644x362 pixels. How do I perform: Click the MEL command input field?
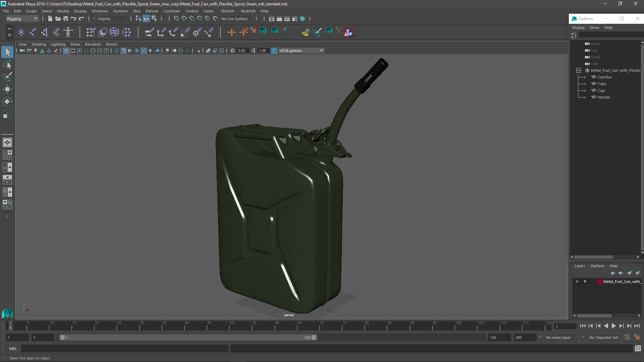(x=124, y=349)
